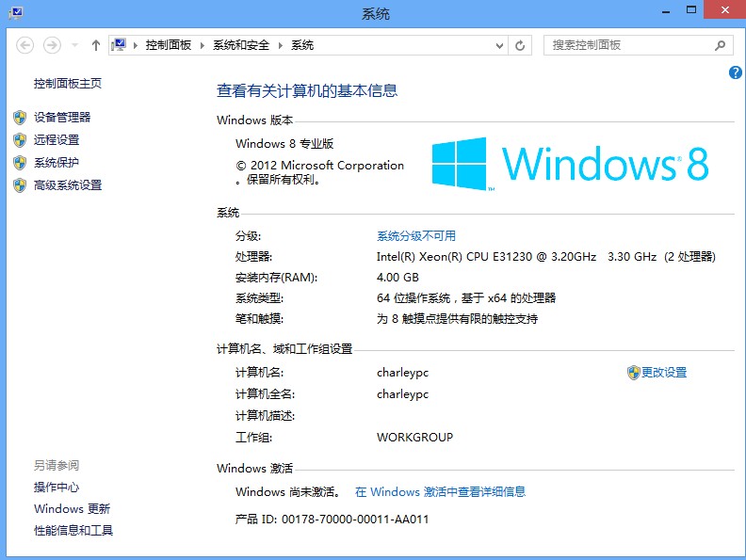
Task: Click shield icon beside 设备管理器
Action: (20, 118)
